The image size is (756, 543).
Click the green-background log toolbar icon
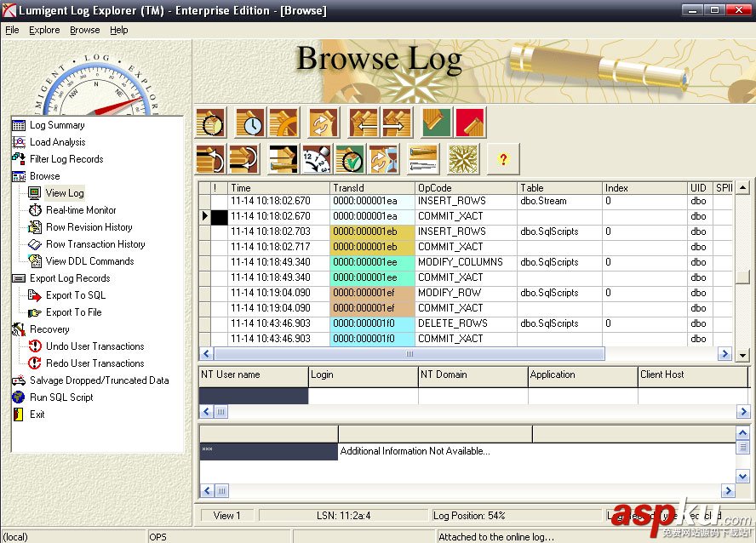437,123
